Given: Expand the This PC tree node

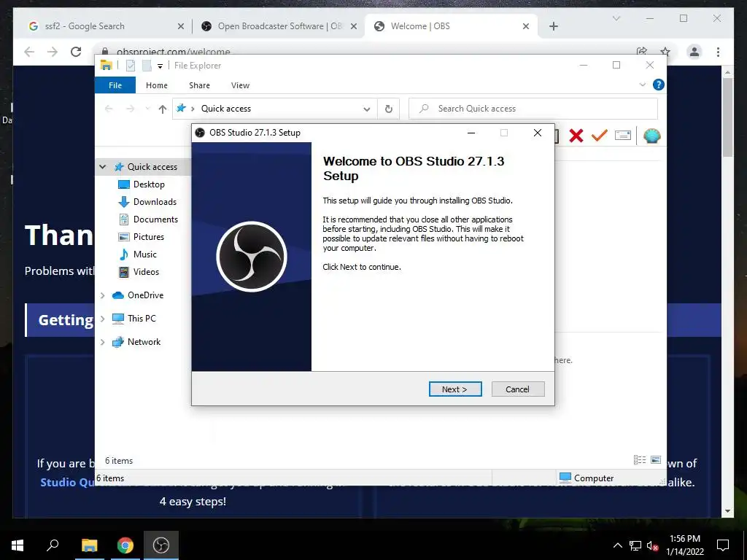Looking at the screenshot, I should [x=102, y=319].
